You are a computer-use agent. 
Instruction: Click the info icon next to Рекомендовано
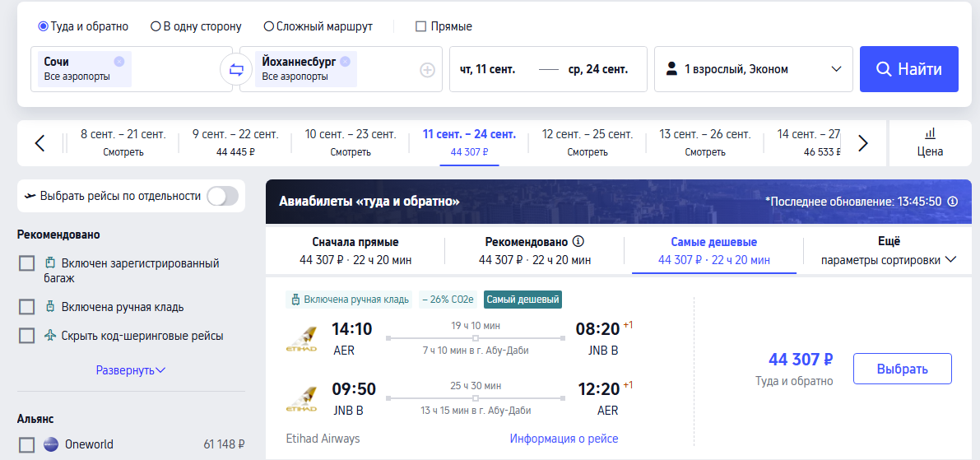click(x=578, y=242)
